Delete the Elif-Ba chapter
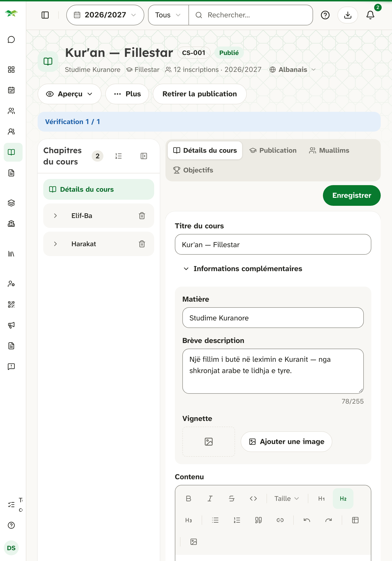 coord(142,216)
